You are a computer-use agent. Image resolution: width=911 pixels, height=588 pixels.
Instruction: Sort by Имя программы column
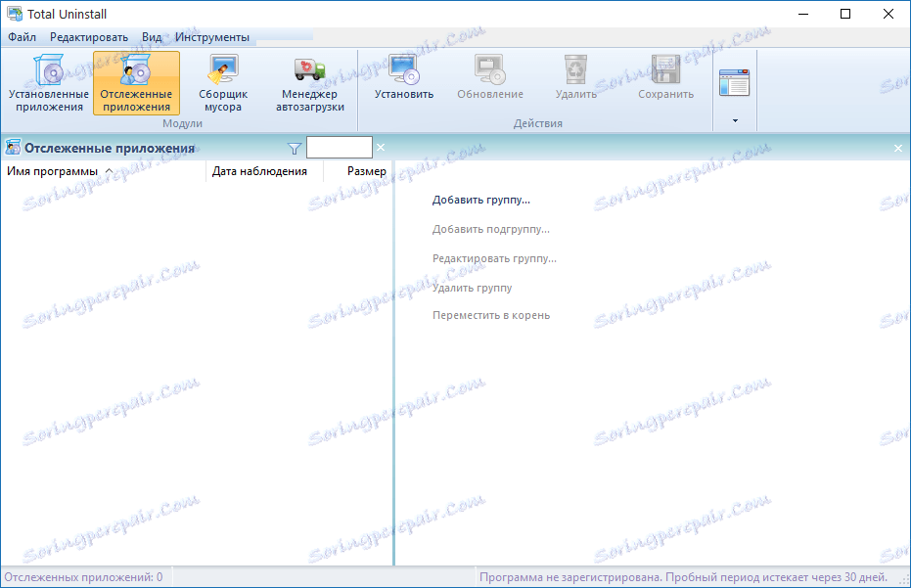click(103, 171)
